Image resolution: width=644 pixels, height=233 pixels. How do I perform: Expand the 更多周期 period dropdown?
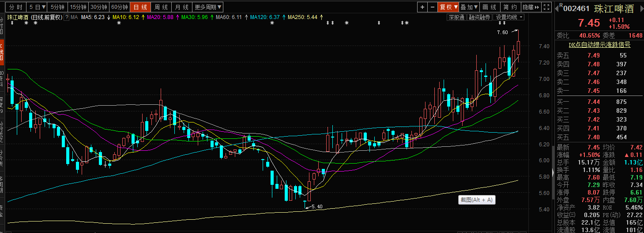pos(208,7)
